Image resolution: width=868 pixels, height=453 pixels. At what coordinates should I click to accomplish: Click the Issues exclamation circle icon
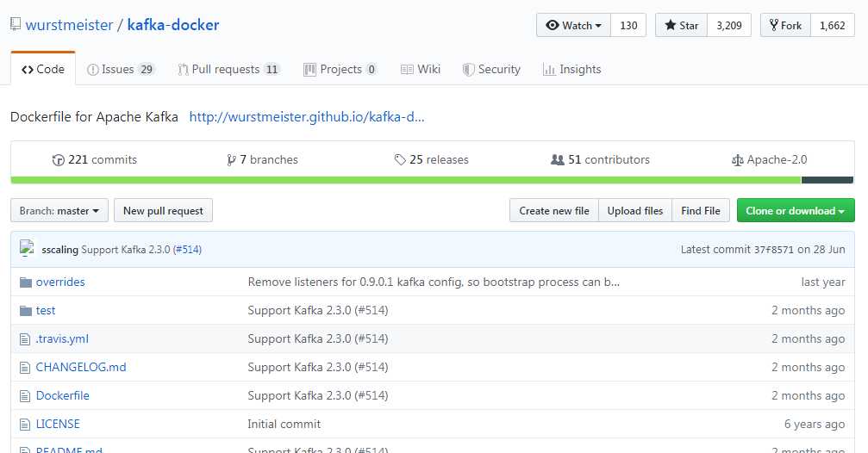click(x=93, y=70)
